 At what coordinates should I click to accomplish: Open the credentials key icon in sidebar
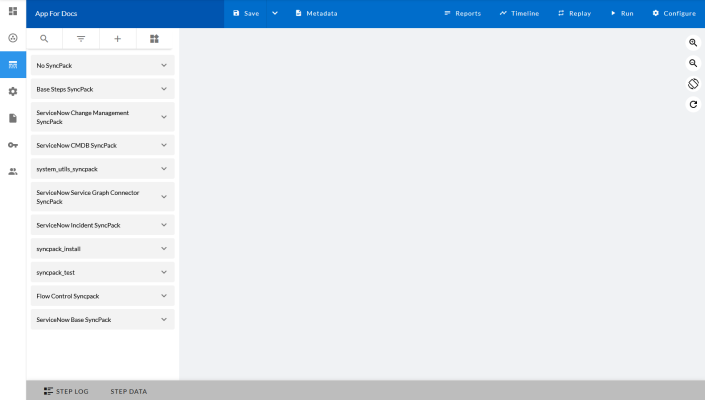pos(13,145)
